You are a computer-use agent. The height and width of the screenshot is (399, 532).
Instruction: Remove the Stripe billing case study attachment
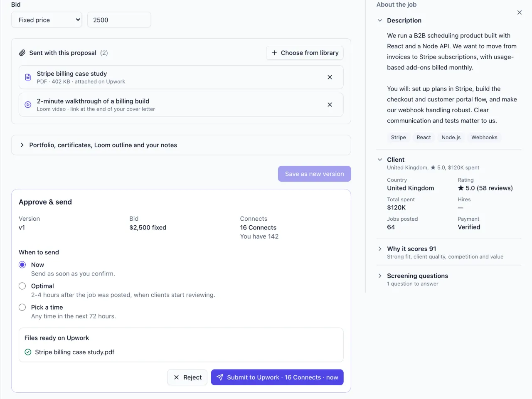tap(330, 77)
